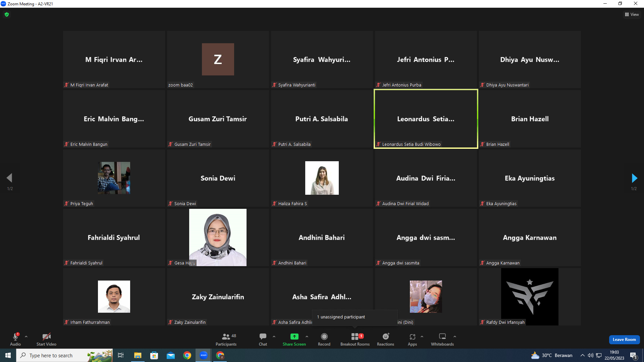
Task: Expand Whiteboards options chevron
Action: point(455,337)
